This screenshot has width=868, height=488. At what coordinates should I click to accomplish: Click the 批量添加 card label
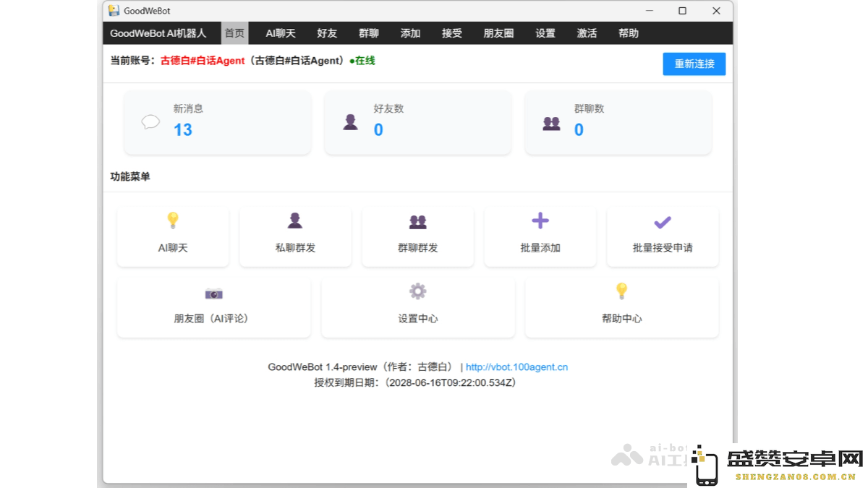click(x=540, y=248)
